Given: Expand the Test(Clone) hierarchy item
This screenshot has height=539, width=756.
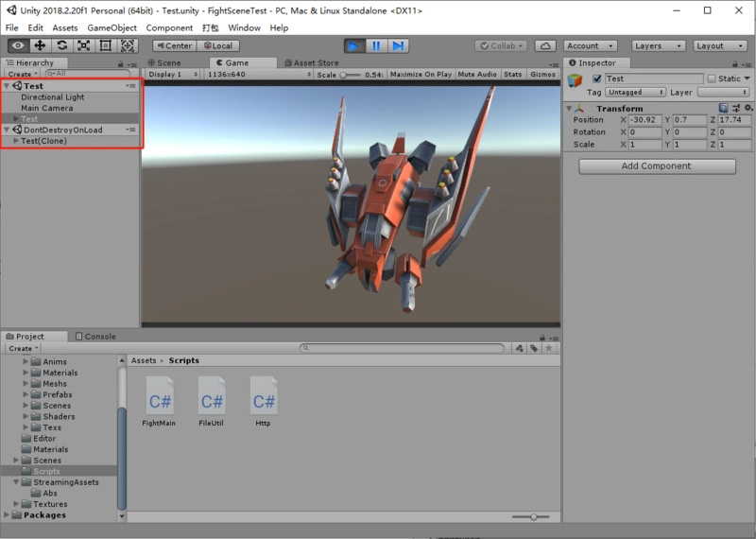Looking at the screenshot, I should 16,141.
